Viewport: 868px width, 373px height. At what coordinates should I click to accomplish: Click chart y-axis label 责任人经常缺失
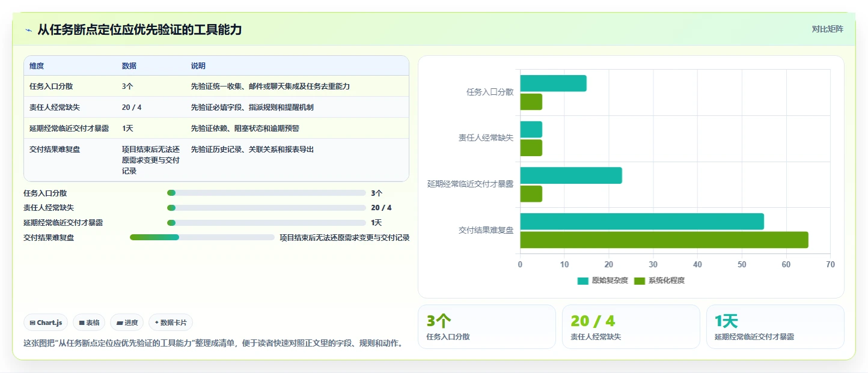(486, 138)
